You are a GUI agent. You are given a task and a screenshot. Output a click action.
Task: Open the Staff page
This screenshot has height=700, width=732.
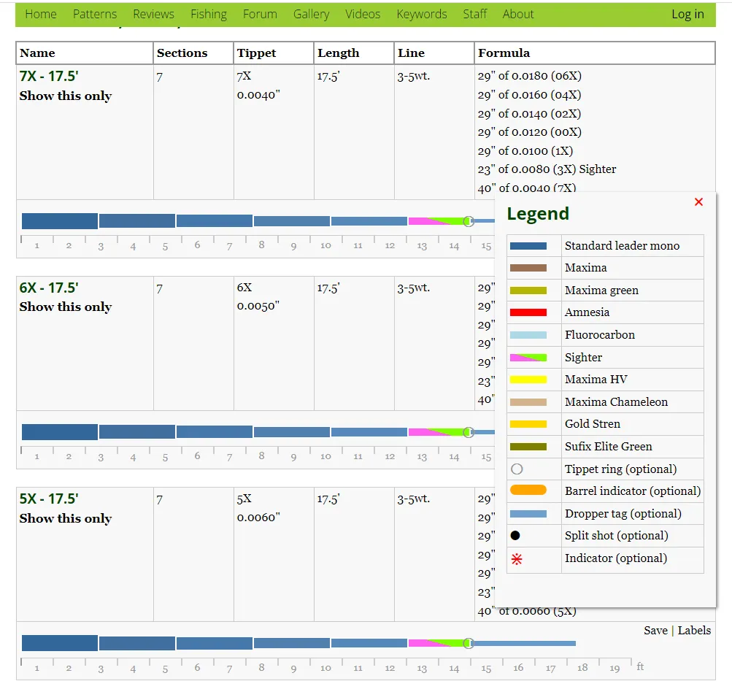(x=475, y=14)
